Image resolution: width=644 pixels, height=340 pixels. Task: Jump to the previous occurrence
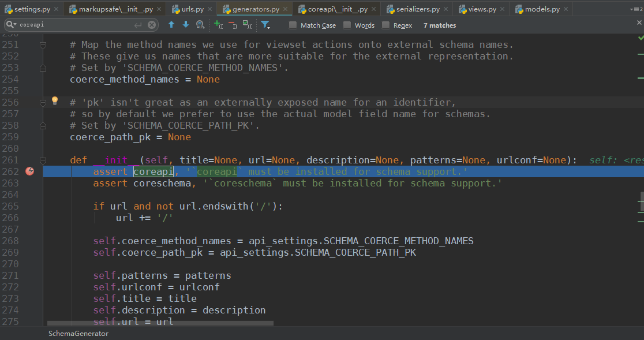(x=171, y=25)
